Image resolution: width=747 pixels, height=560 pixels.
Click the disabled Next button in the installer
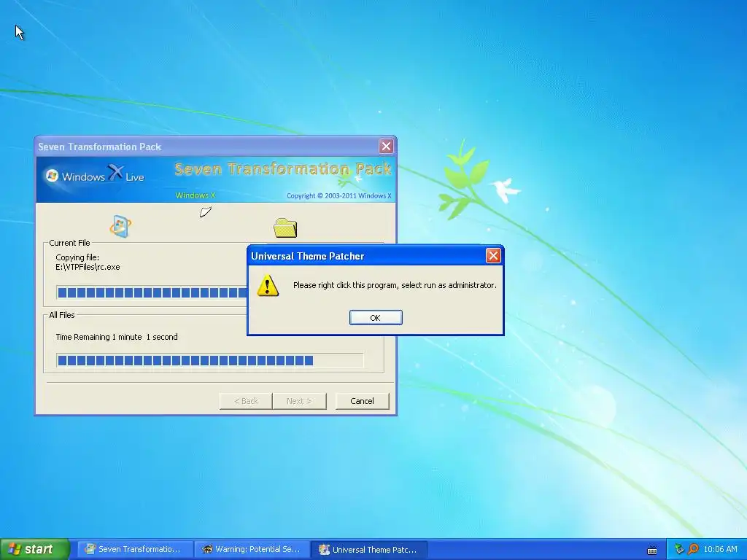click(x=299, y=401)
